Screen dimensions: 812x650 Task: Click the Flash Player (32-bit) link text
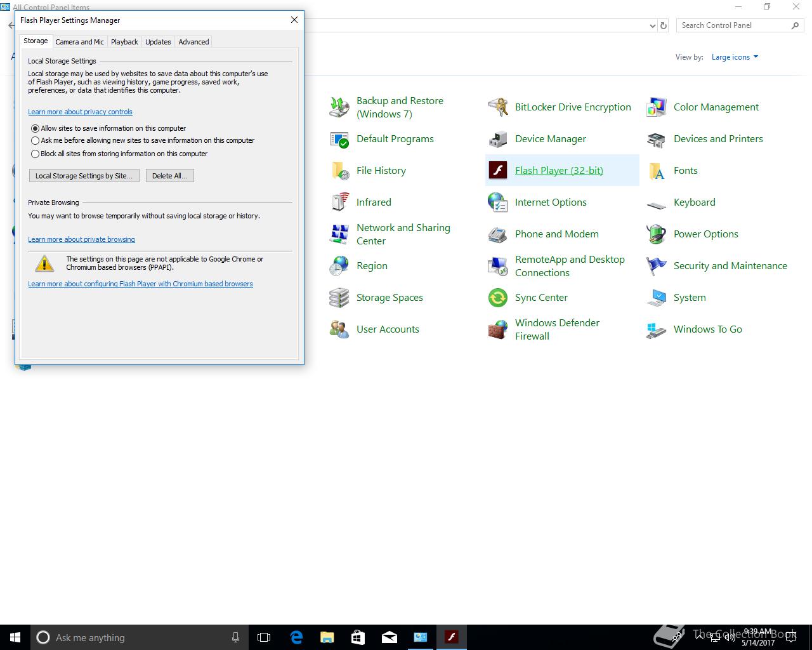pyautogui.click(x=559, y=170)
